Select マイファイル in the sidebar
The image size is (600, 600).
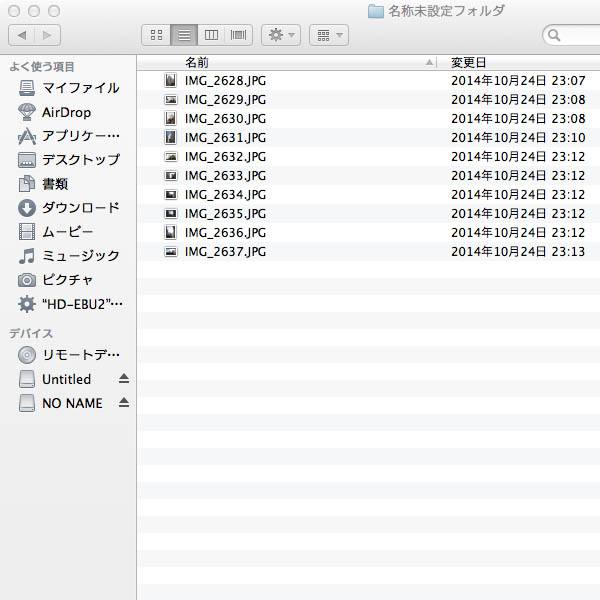pyautogui.click(x=80, y=88)
